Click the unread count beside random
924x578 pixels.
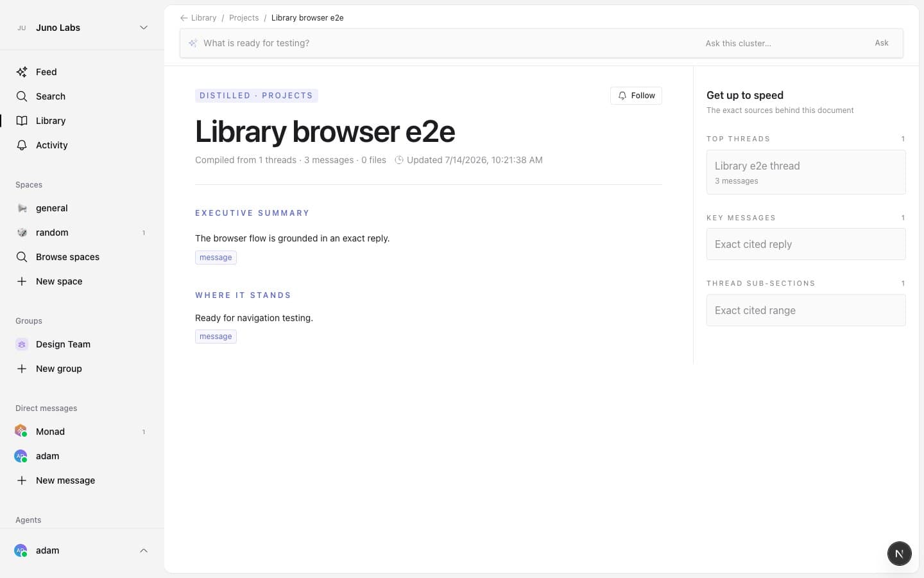tap(144, 232)
